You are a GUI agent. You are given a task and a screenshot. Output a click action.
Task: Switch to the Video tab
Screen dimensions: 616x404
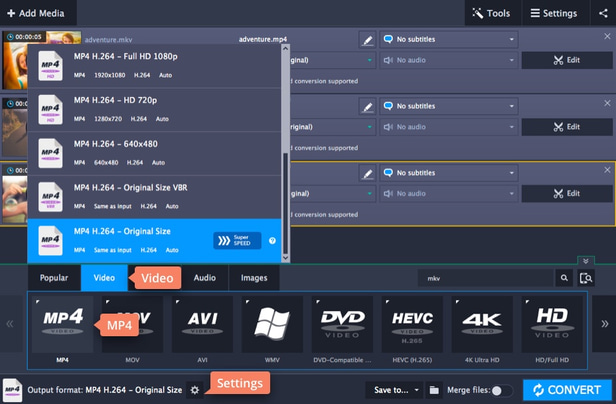tap(104, 278)
